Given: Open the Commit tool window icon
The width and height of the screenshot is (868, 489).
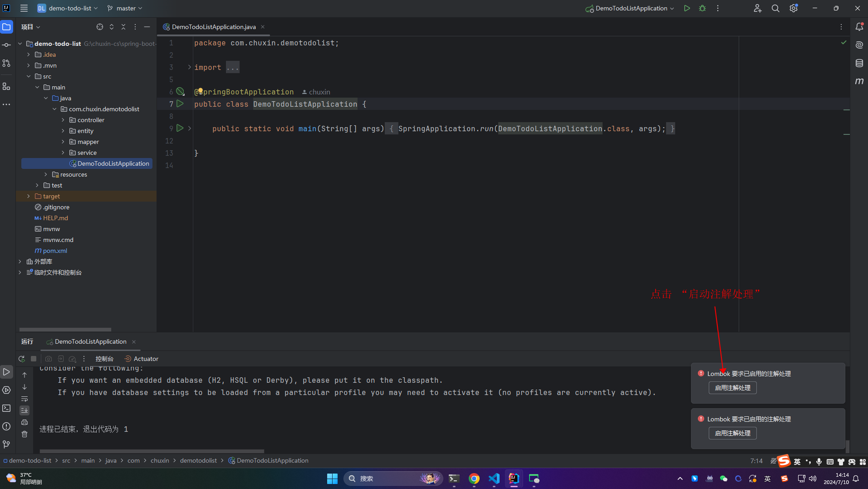Looking at the screenshot, I should pos(6,45).
